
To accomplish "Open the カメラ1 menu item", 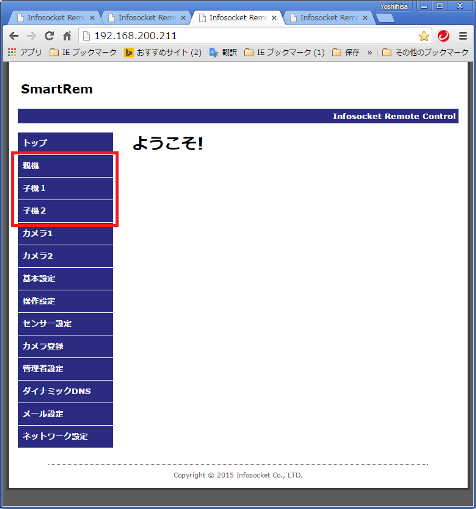I will pyautogui.click(x=65, y=233).
